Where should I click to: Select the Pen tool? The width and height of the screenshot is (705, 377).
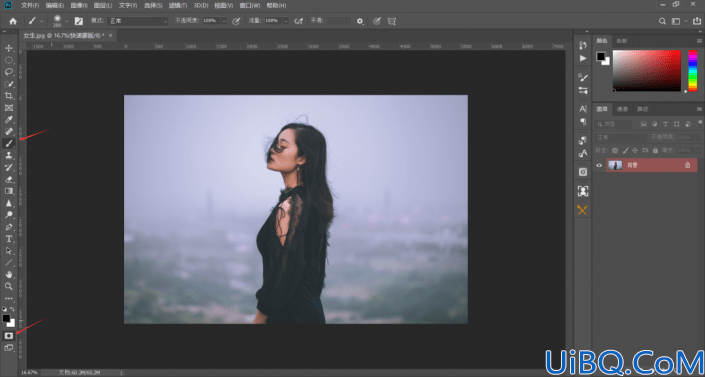click(x=9, y=227)
